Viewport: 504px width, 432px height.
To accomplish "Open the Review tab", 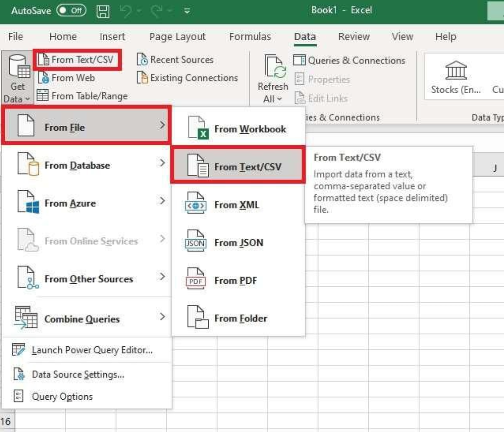I will pyautogui.click(x=354, y=37).
